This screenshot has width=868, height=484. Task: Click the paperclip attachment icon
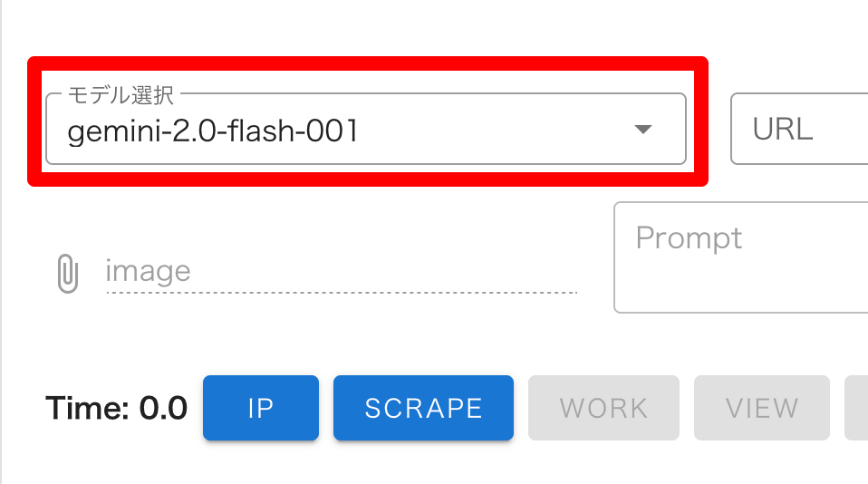68,273
